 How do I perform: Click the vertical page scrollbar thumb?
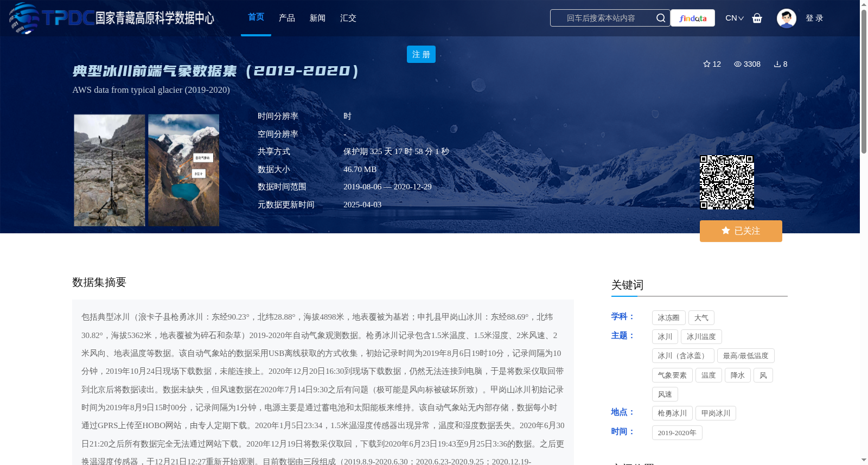864,81
